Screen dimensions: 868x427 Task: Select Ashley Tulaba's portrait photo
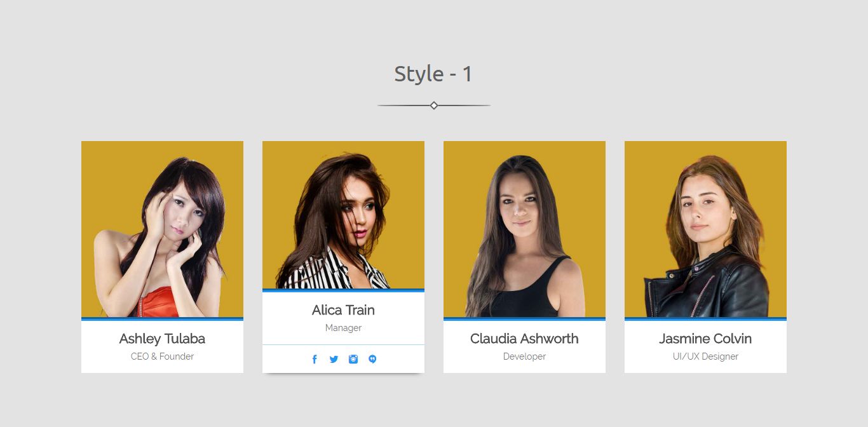coord(162,229)
